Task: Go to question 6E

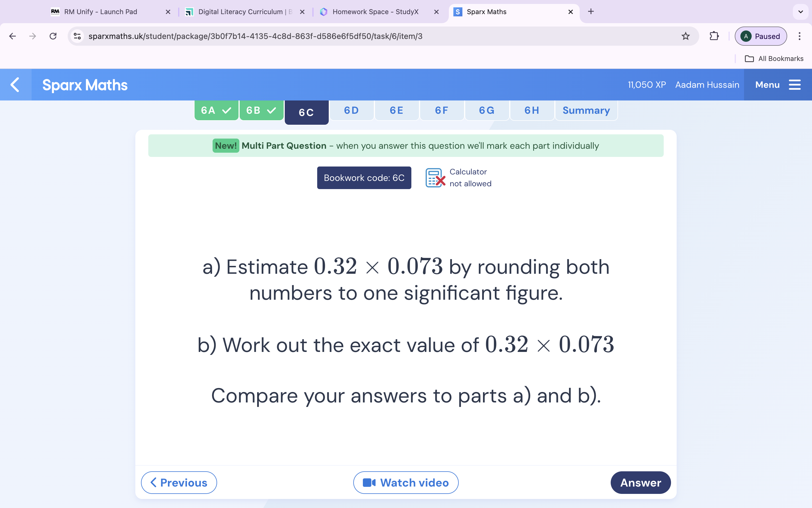Action: point(397,110)
